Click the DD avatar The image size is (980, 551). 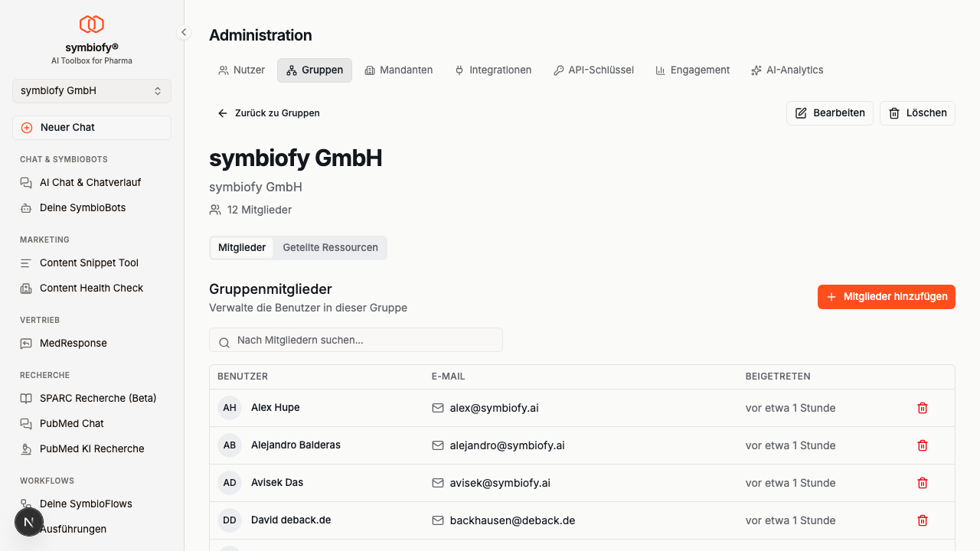pos(230,520)
